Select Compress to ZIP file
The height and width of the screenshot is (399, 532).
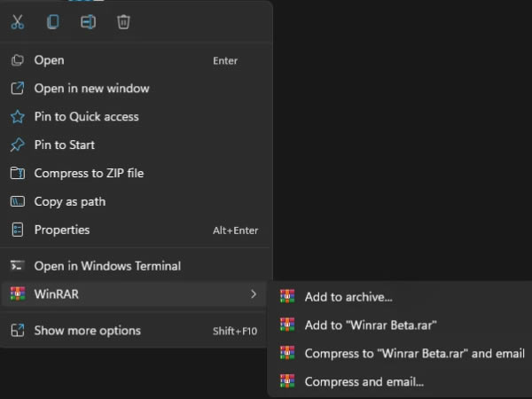pos(134,174)
